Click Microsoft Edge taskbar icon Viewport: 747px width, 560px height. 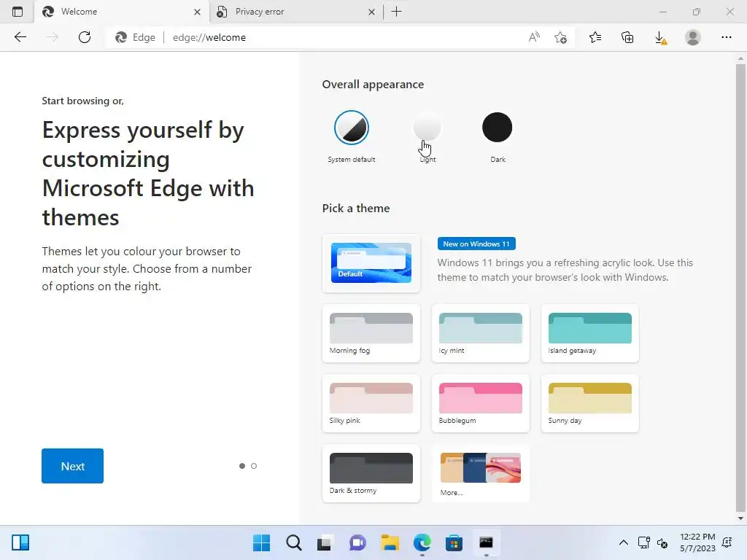click(422, 542)
